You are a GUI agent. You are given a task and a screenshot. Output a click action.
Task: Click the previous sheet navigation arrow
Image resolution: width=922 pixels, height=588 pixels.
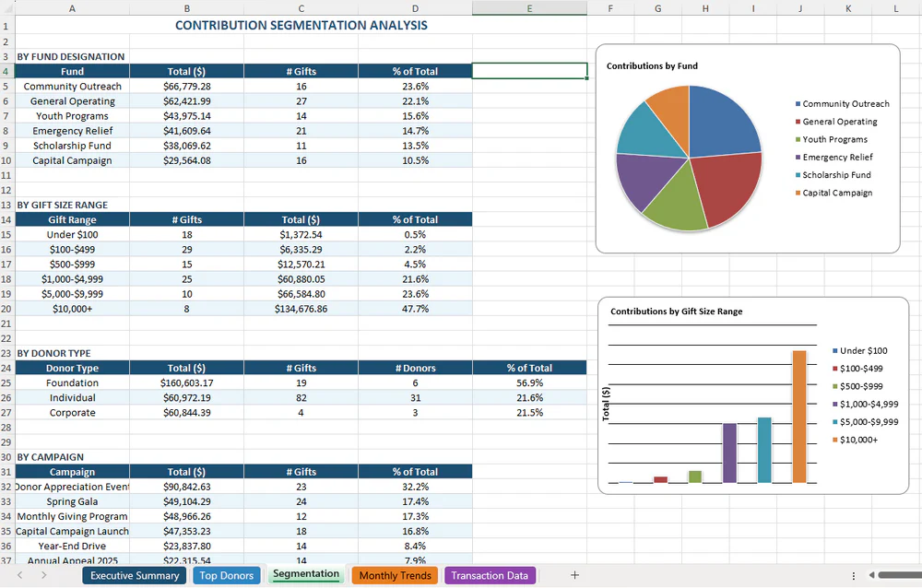20,575
